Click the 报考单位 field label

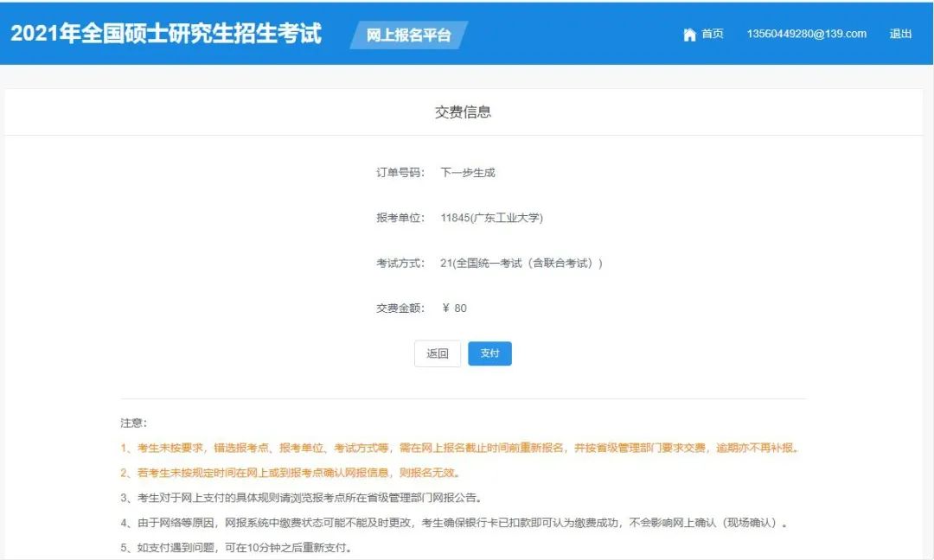point(400,218)
